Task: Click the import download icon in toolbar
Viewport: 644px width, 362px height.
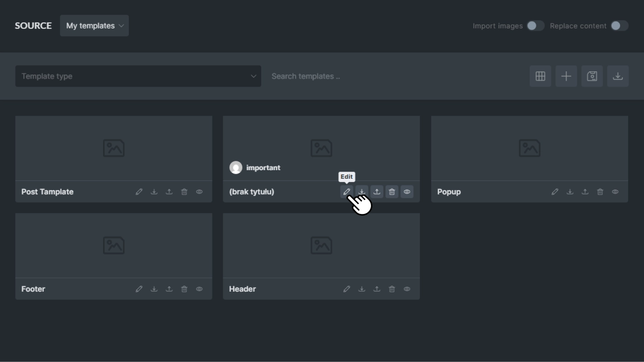Action: tap(618, 76)
